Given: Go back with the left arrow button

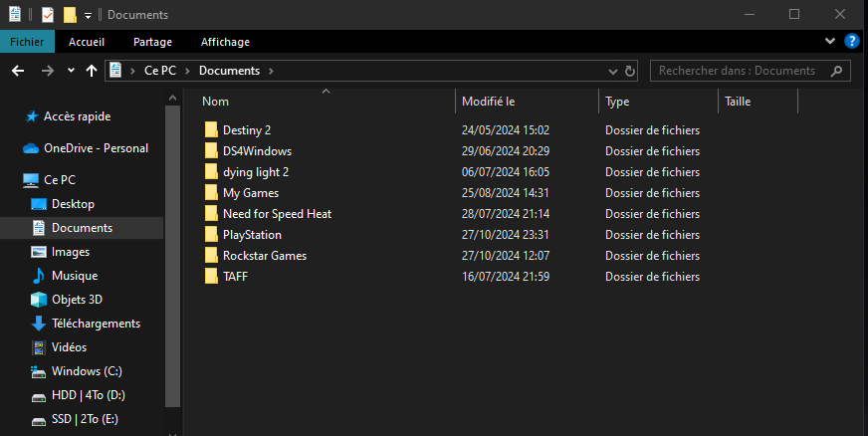Looking at the screenshot, I should tap(18, 71).
